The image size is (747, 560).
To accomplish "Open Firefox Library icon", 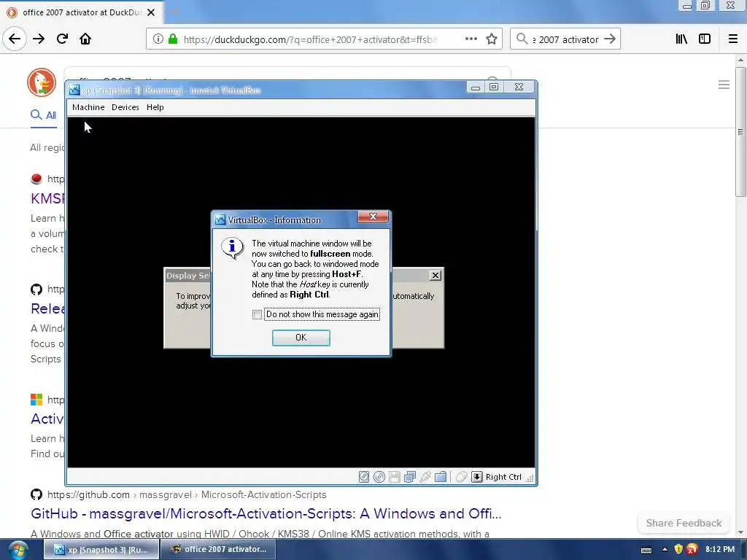I will (x=682, y=39).
